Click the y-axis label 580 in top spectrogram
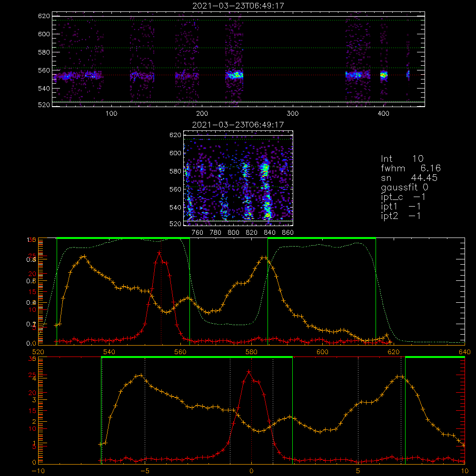This screenshot has height=476, width=476. pos(44,52)
